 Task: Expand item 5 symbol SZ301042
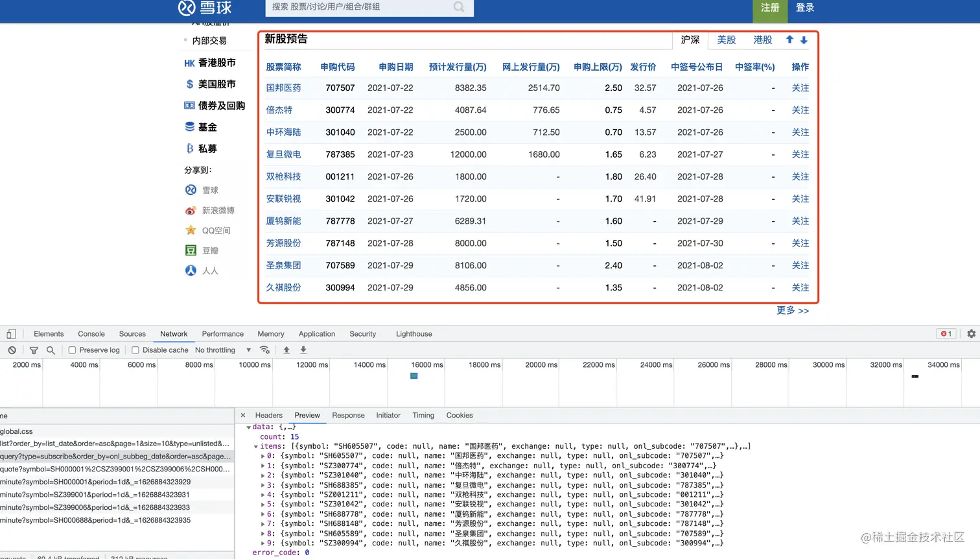point(262,505)
